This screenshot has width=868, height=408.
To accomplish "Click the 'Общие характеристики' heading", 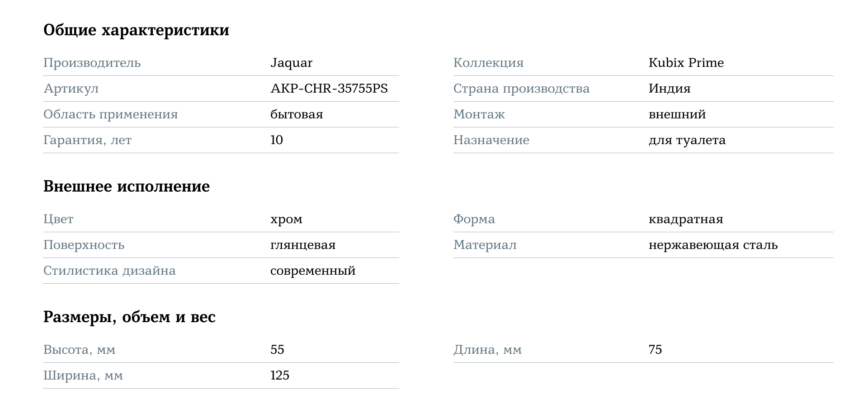I will (136, 30).
